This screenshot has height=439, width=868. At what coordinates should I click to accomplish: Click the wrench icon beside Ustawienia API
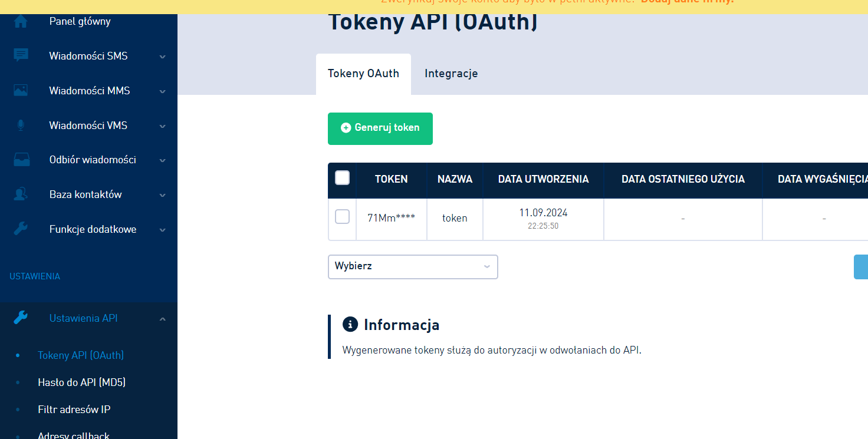(21, 318)
